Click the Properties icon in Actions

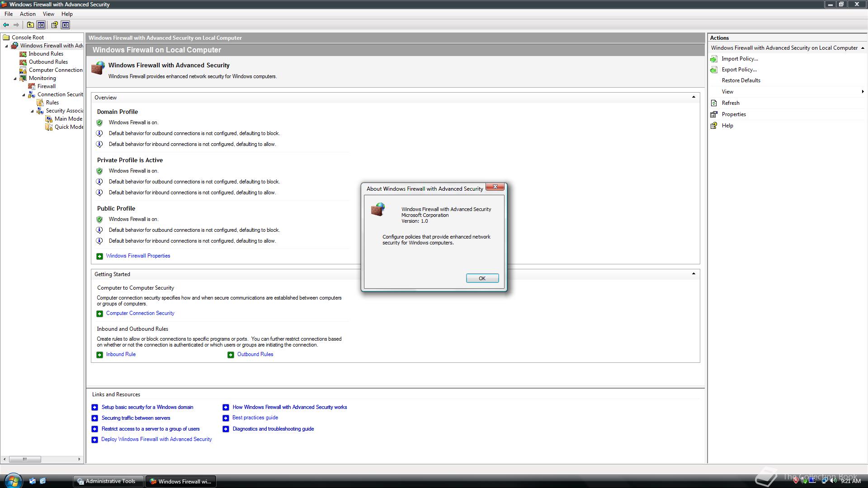tap(714, 114)
